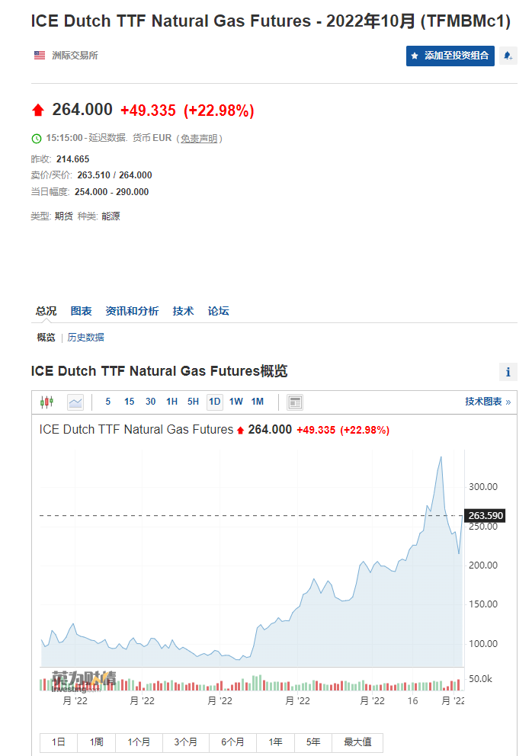This screenshot has width=532, height=756.
Task: Set chart range to 1年
Action: point(276,742)
